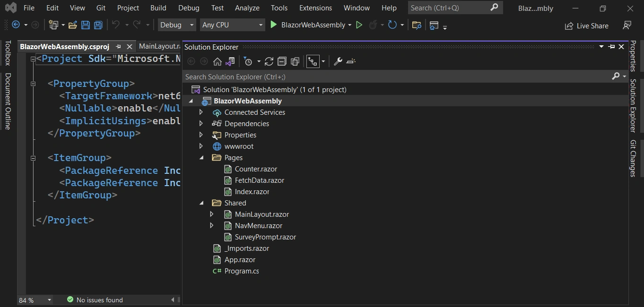Click the Home icon in Solution Explorer

[x=218, y=61]
